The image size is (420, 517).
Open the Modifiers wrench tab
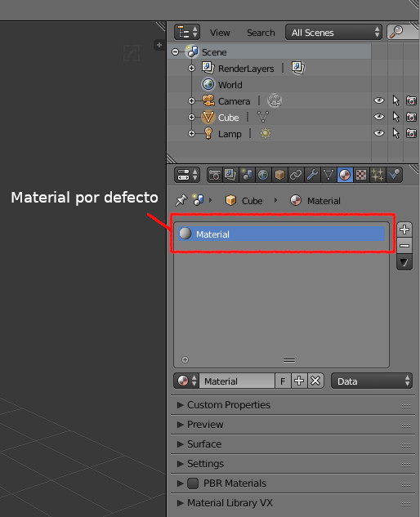click(312, 175)
